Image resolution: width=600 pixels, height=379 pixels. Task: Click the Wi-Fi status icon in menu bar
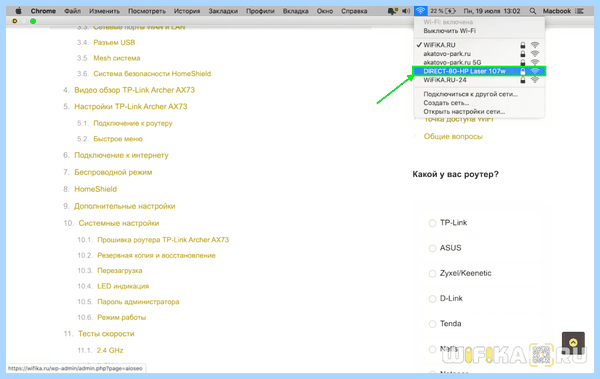tap(420, 11)
